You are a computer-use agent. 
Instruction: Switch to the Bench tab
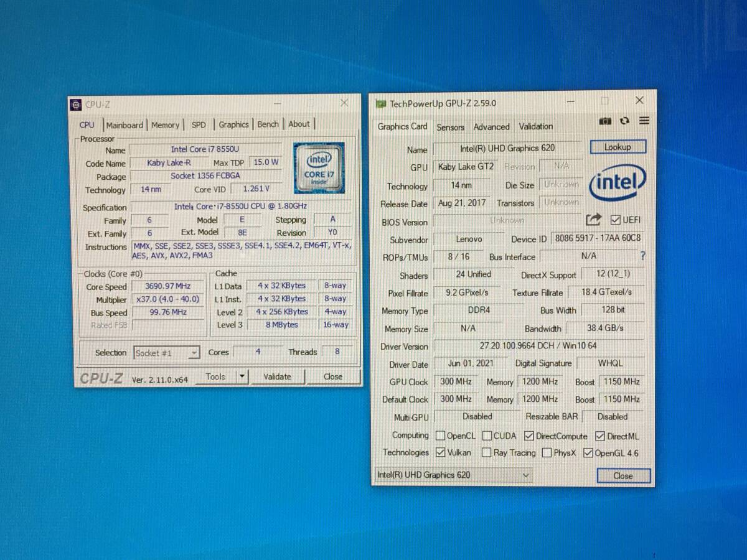point(268,124)
